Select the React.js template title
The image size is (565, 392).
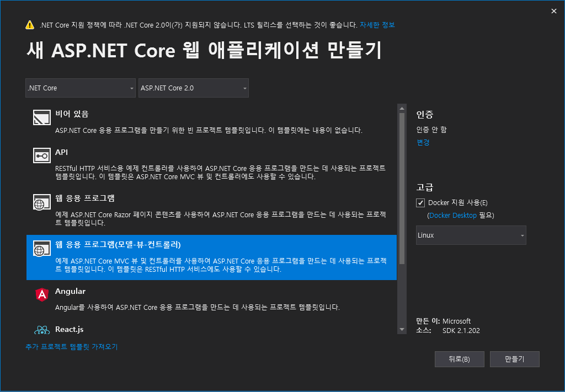click(69, 329)
